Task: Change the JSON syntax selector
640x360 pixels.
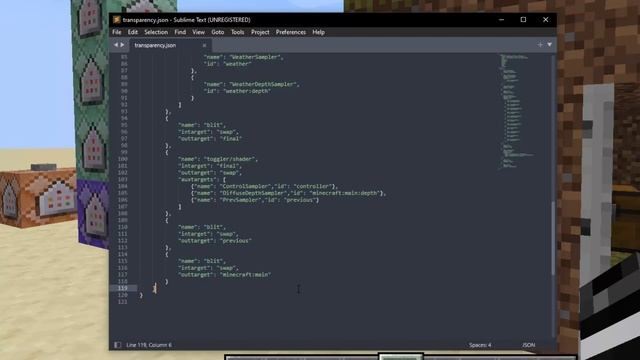Action: click(528, 345)
